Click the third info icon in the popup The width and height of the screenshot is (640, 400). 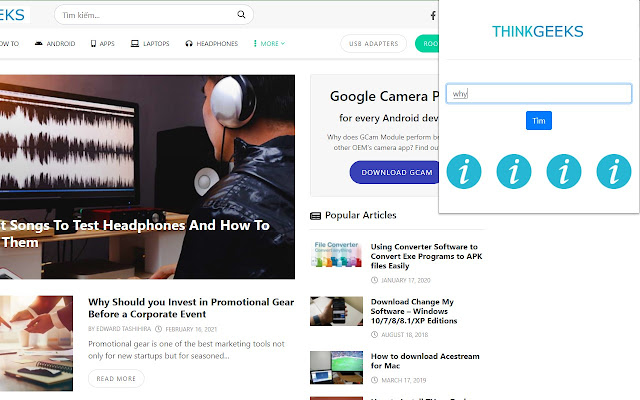click(564, 171)
